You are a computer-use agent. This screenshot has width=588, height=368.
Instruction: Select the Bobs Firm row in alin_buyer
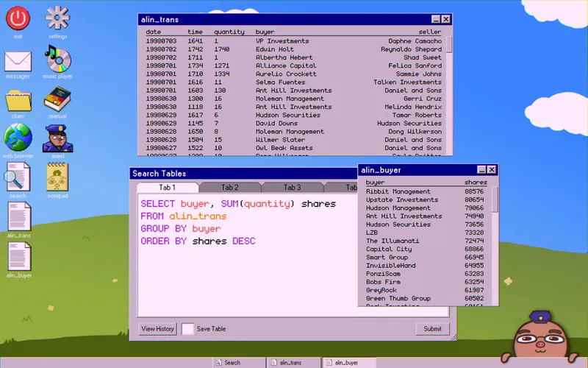[x=426, y=283]
